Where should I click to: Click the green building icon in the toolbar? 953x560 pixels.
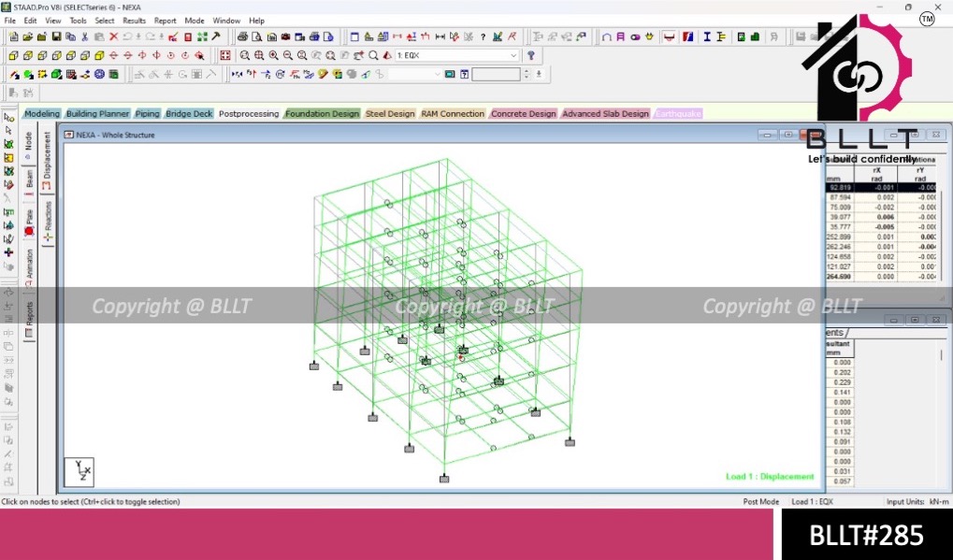[x=755, y=36]
